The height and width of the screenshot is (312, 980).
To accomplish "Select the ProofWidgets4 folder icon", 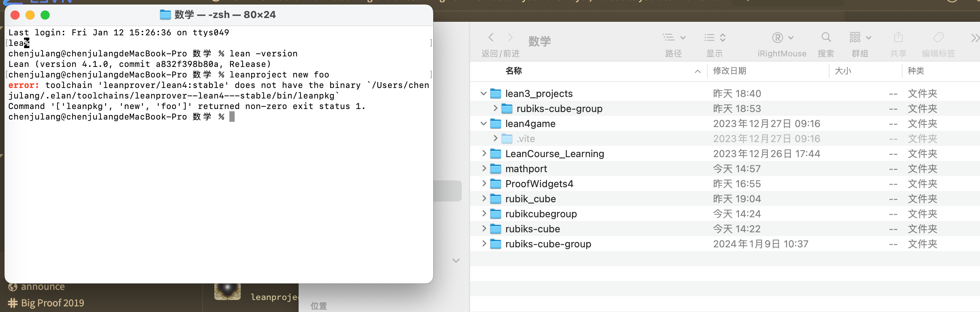I will (x=495, y=183).
